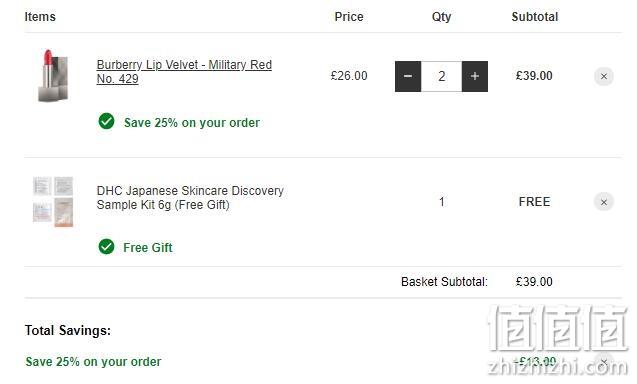This screenshot has height=384, width=637.
Task: Click Save 25% on your order under Total Savings
Action: (93, 362)
